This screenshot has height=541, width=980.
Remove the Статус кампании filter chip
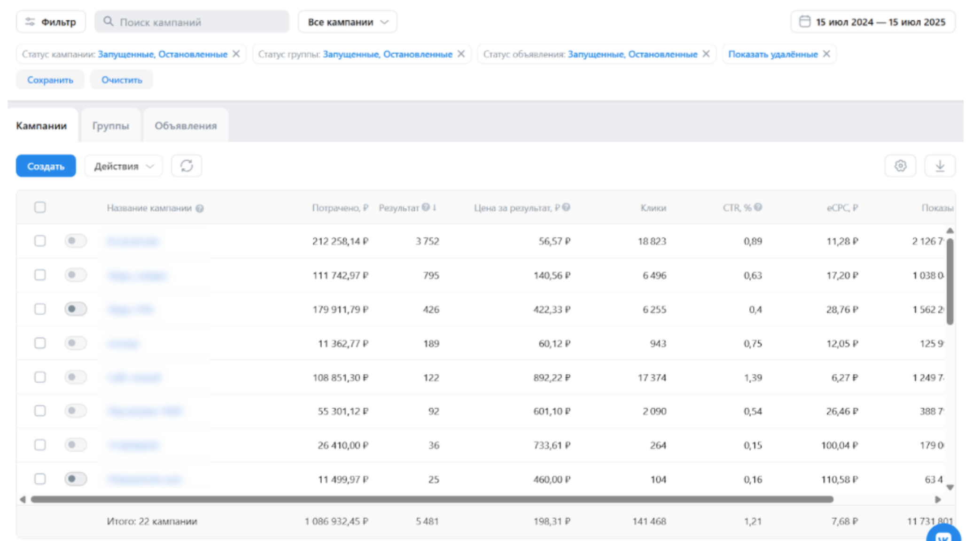point(236,54)
